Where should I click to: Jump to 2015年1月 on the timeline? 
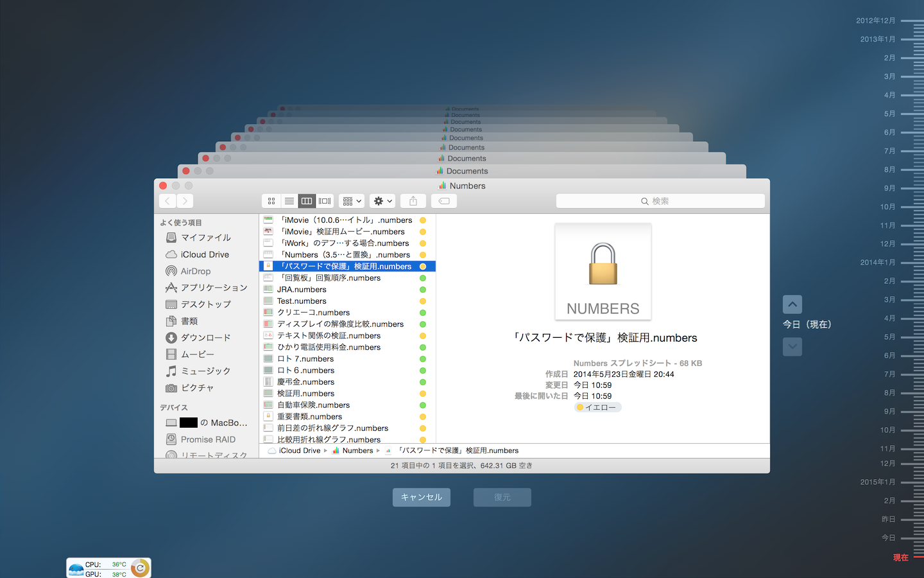(878, 482)
